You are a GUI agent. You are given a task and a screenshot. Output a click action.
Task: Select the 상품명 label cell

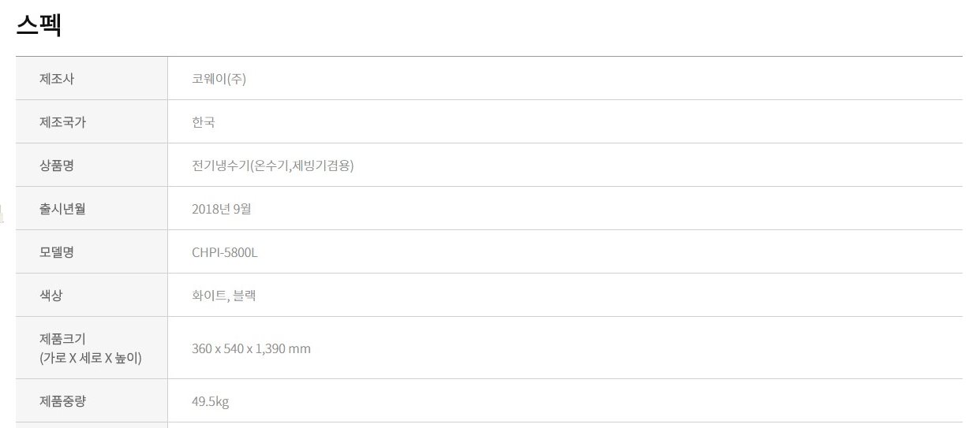pyautogui.click(x=92, y=165)
